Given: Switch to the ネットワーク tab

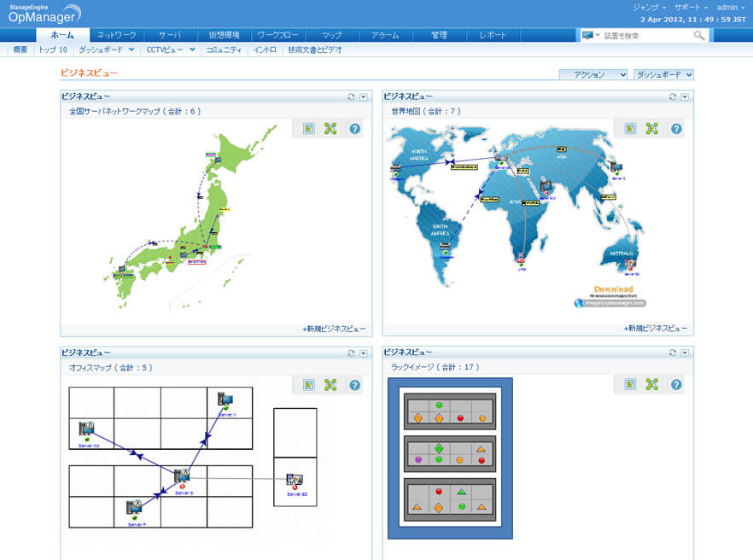Looking at the screenshot, I should coord(116,36).
